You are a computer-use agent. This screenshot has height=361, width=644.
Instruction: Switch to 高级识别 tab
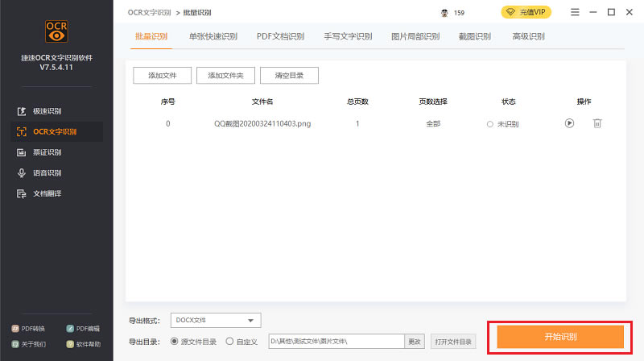point(529,36)
